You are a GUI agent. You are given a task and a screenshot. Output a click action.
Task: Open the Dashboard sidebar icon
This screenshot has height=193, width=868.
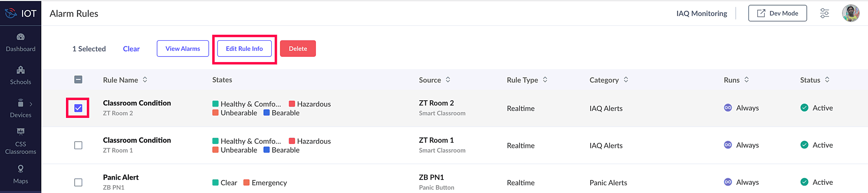click(x=20, y=37)
